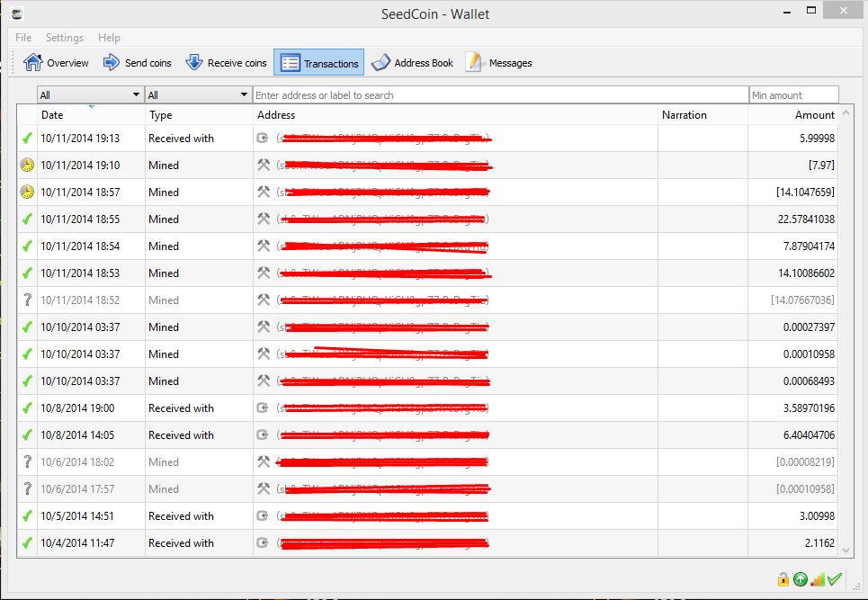Open the transaction type filter dropdown above Type
Image resolution: width=868 pixels, height=600 pixels.
pyautogui.click(x=198, y=94)
